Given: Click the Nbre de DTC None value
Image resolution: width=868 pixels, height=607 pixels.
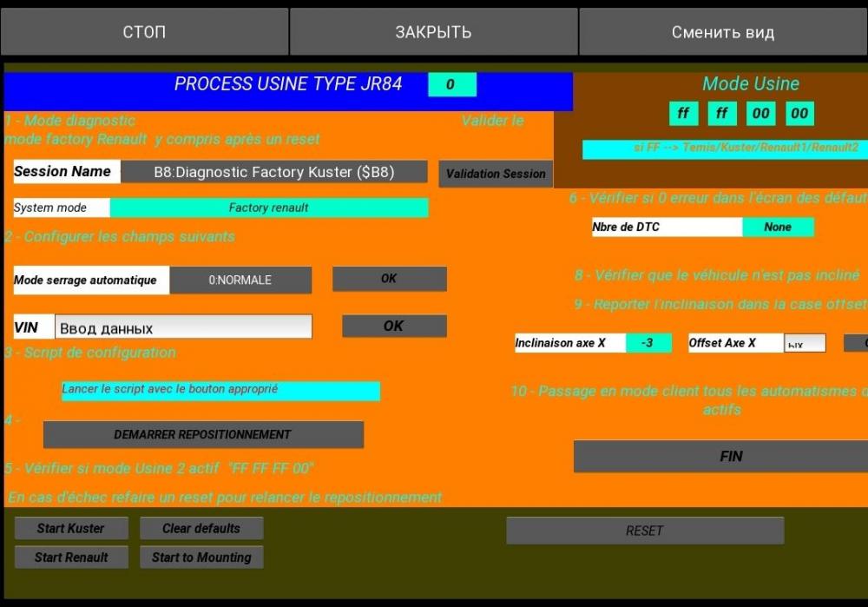Looking at the screenshot, I should 778,227.
